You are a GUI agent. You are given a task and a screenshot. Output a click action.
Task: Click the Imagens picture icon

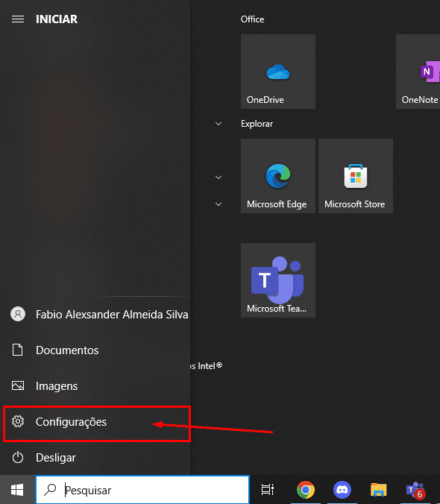[x=18, y=385]
